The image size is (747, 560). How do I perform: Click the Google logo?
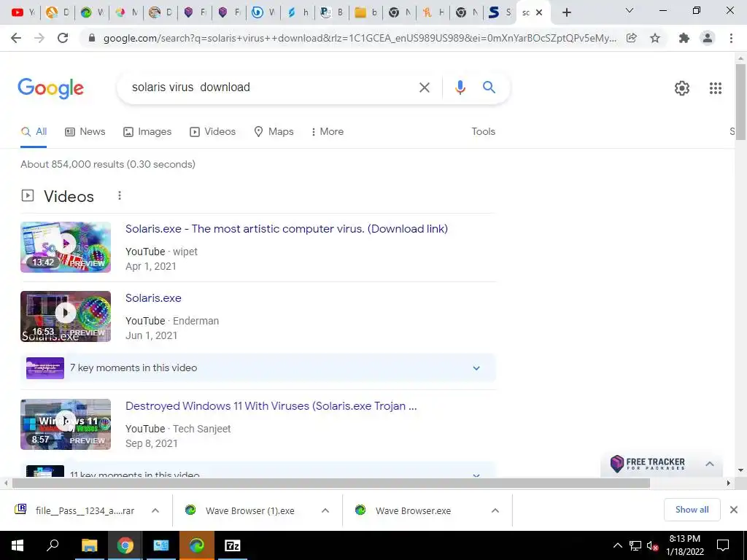click(x=50, y=88)
